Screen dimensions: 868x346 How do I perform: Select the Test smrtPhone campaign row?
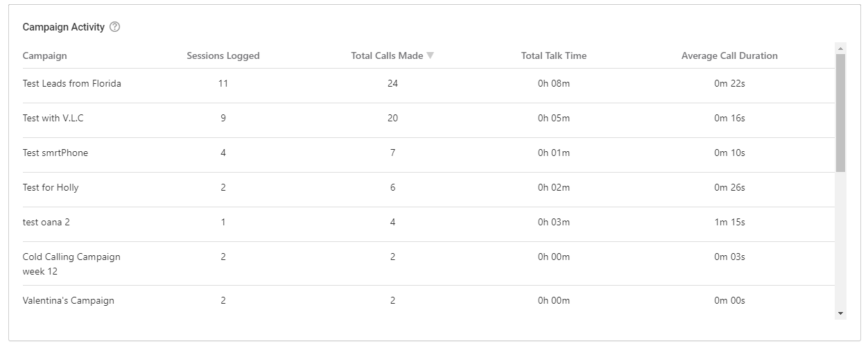point(55,153)
